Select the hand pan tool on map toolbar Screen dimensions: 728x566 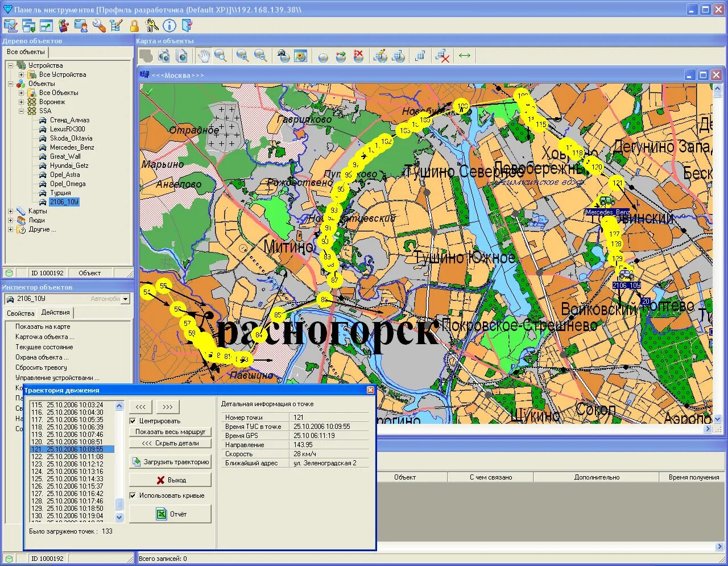pyautogui.click(x=202, y=55)
